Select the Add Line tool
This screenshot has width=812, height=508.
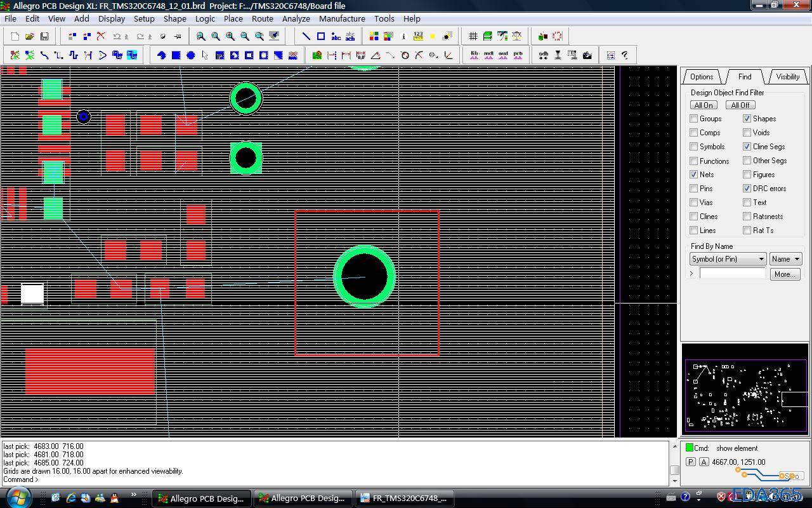point(306,36)
